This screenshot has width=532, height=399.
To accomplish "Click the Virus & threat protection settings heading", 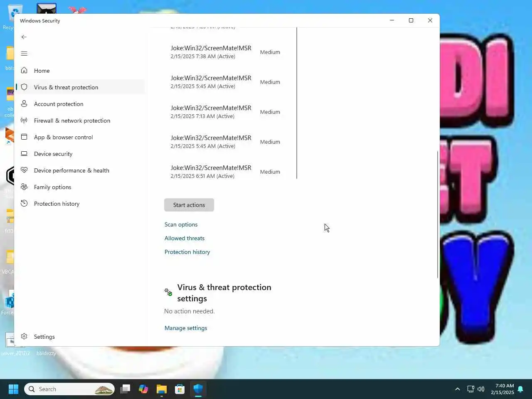I will pyautogui.click(x=224, y=293).
